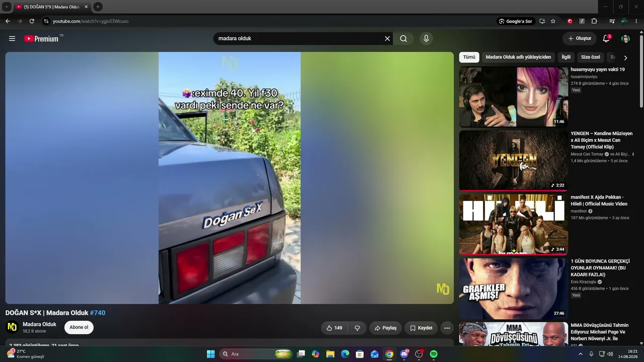Viewport: 644px width, 362px height.
Task: Open the YouTube guide hamburger menu
Action: [x=12, y=39]
